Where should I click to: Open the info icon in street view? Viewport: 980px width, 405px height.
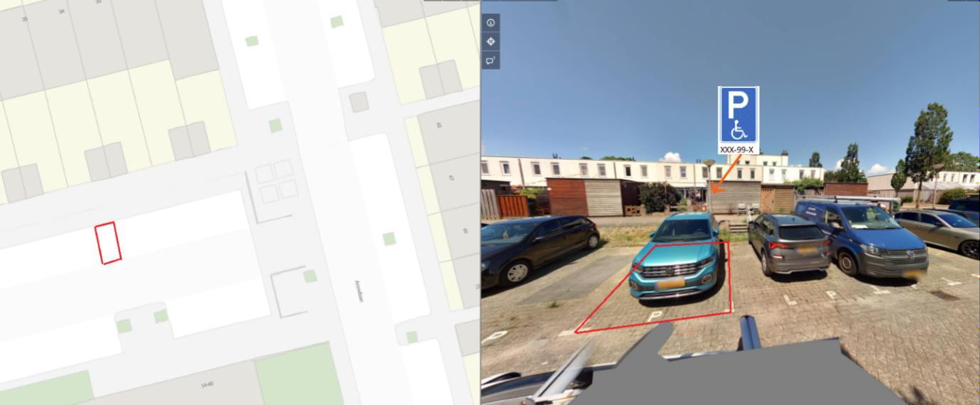pos(490,23)
